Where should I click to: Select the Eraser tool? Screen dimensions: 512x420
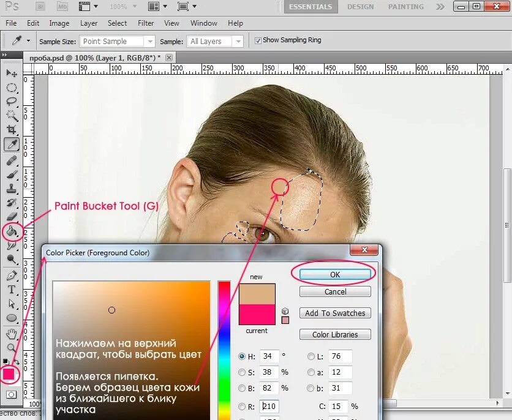coord(12,217)
